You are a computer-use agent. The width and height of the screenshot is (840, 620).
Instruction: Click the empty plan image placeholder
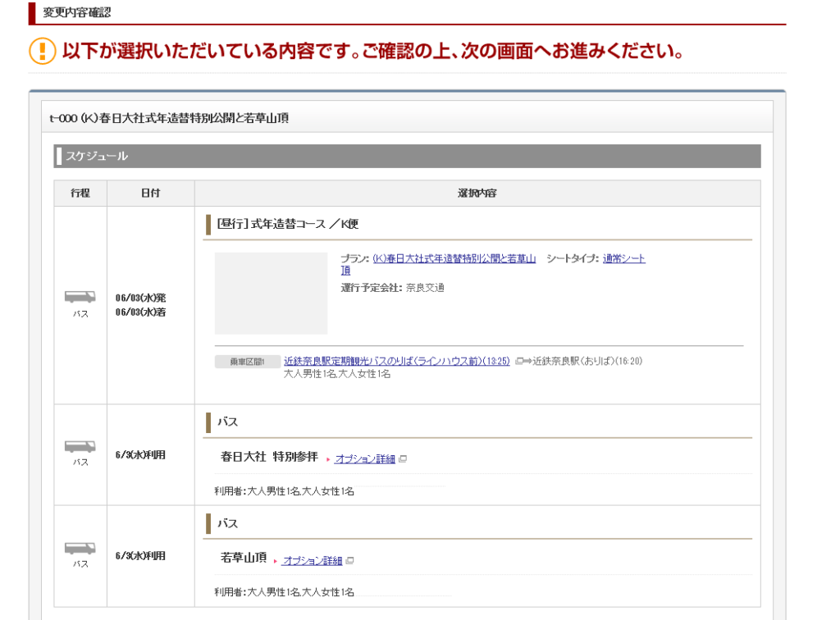[x=271, y=294]
